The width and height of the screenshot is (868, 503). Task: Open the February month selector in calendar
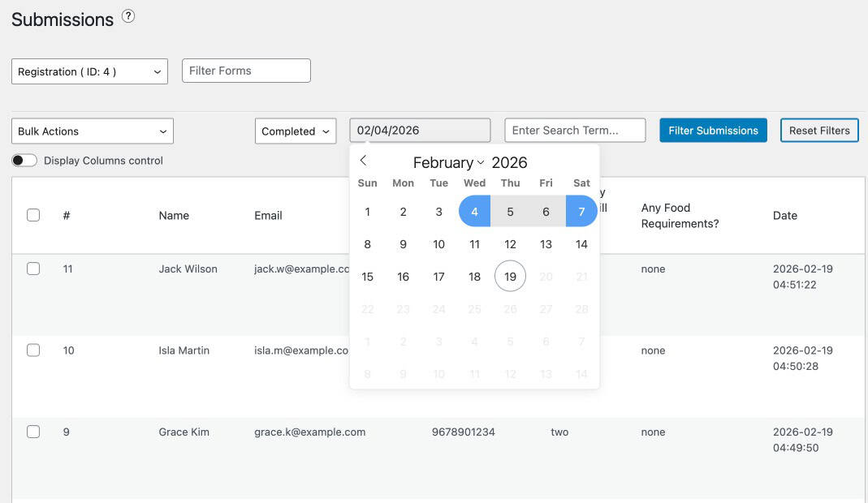tap(448, 163)
